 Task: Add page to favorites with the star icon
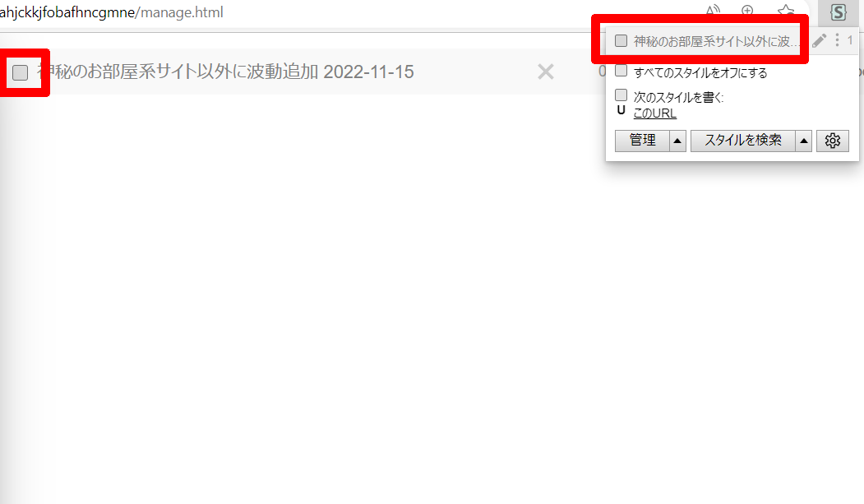785,11
